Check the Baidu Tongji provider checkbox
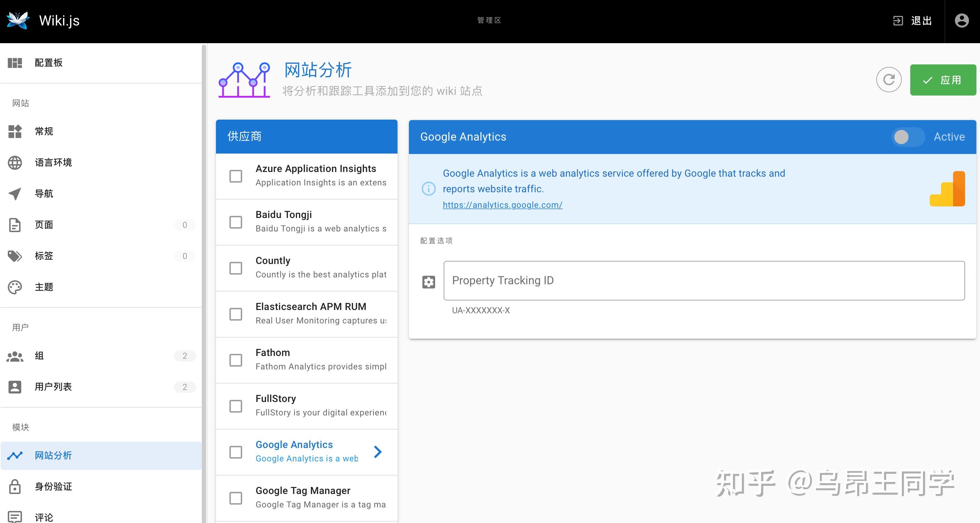Viewport: 980px width, 523px height. pos(235,222)
